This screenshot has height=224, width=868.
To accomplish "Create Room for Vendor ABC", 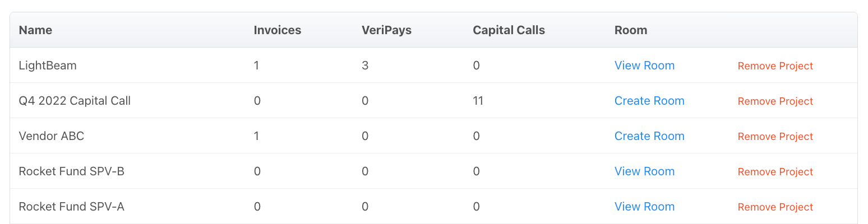I will [x=649, y=136].
